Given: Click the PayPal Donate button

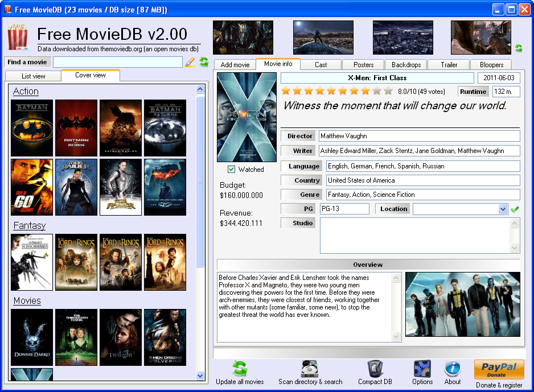Looking at the screenshot, I should click(x=499, y=370).
